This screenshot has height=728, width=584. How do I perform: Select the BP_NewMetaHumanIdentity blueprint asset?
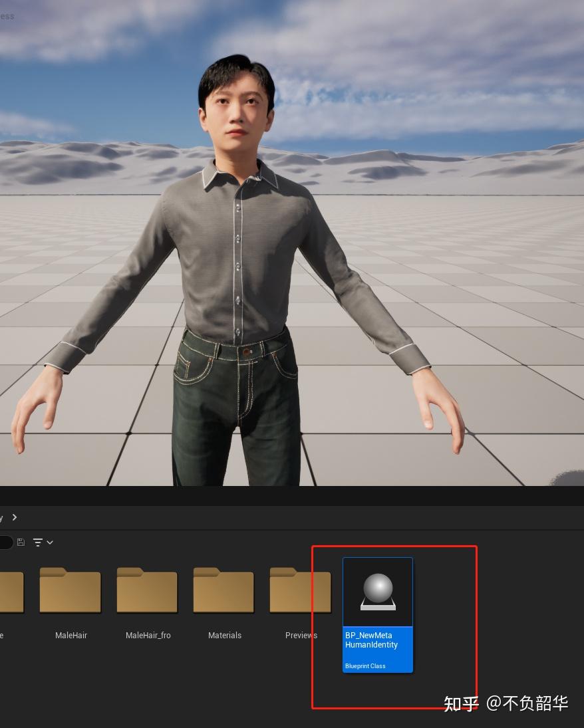click(378, 614)
